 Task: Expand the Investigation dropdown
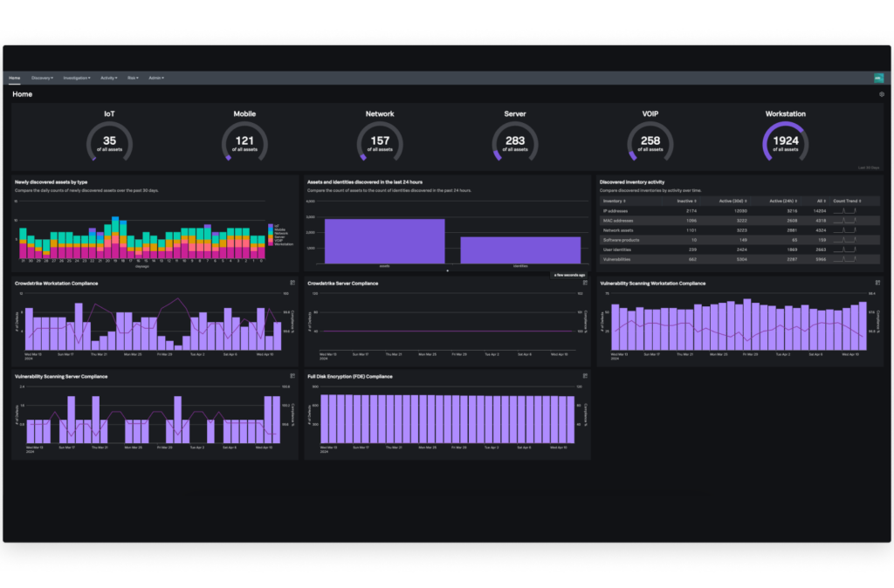pos(77,78)
